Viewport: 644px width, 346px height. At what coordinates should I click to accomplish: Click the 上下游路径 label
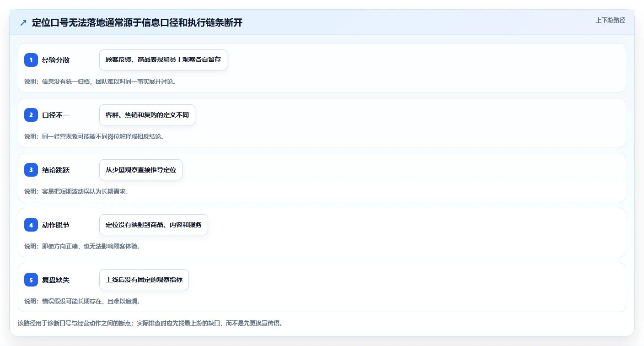tap(610, 20)
